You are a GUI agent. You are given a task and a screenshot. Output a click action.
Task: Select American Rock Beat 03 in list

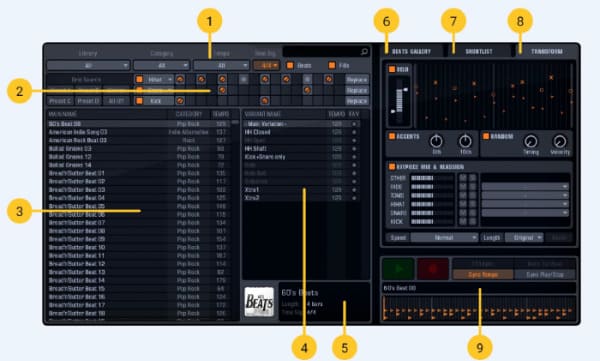[x=139, y=140]
